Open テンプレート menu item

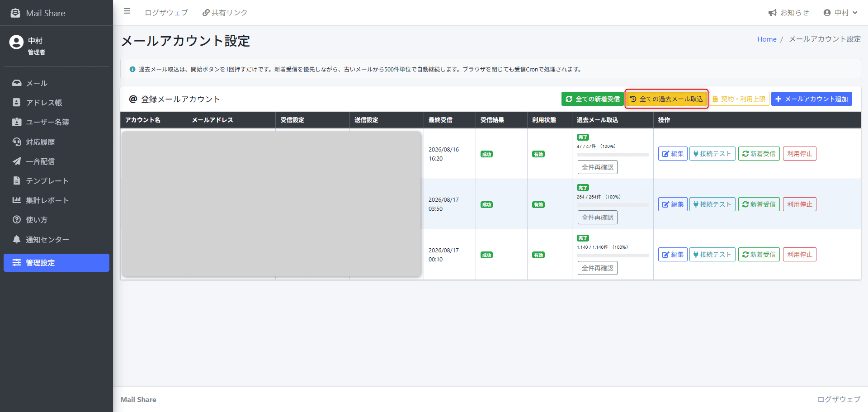pyautogui.click(x=57, y=181)
